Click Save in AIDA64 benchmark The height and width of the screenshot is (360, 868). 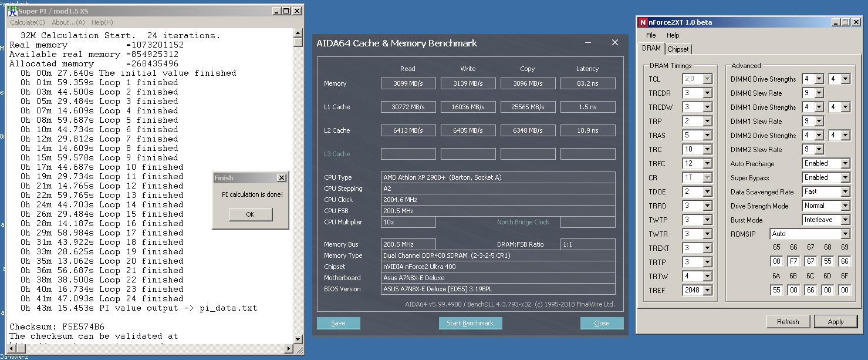[x=339, y=323]
